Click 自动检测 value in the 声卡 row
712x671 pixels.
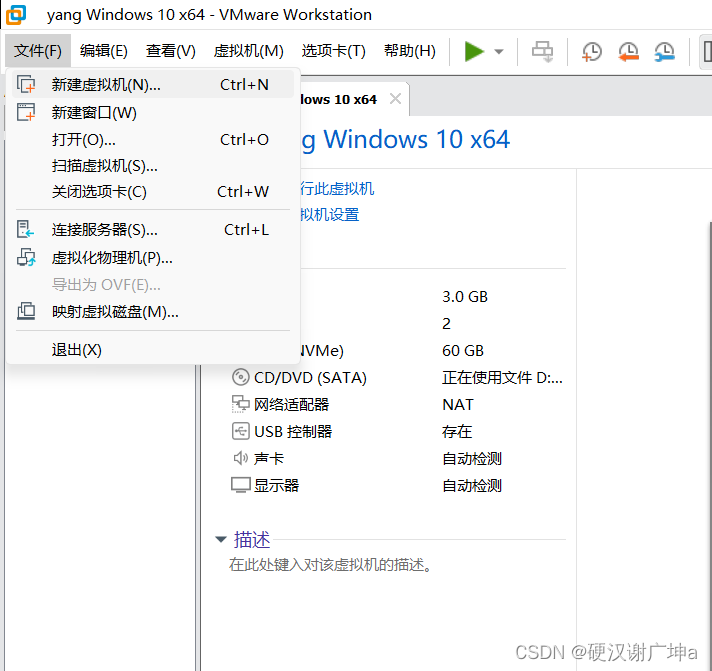(x=472, y=458)
